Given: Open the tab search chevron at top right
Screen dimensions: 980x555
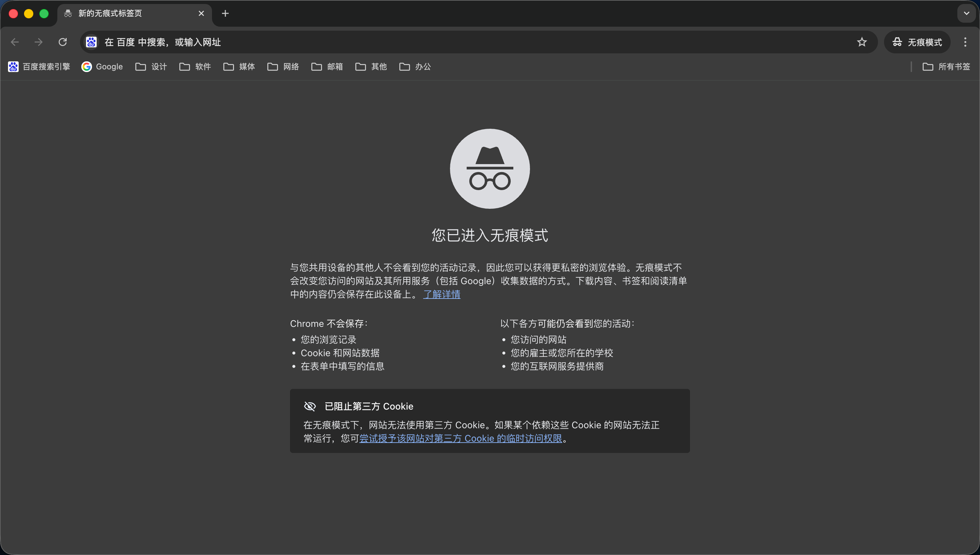Looking at the screenshot, I should (966, 13).
